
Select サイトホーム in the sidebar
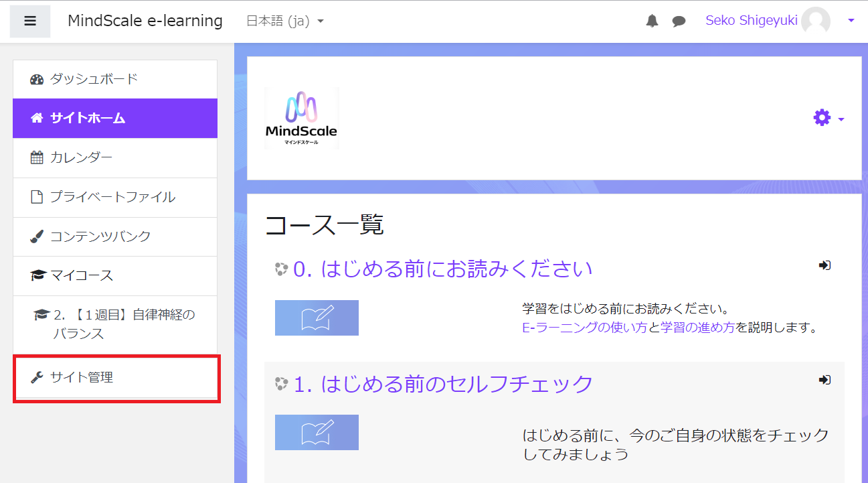(x=88, y=118)
